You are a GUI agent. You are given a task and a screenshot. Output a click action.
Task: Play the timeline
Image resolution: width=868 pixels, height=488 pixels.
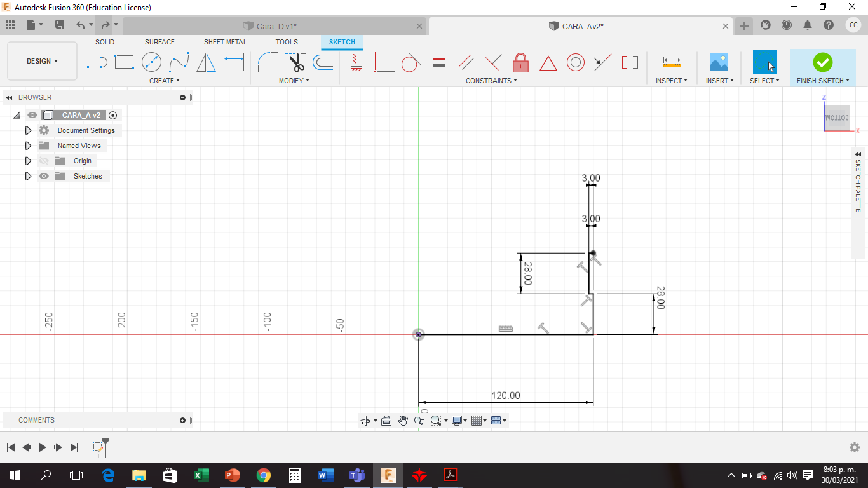pyautogui.click(x=42, y=447)
